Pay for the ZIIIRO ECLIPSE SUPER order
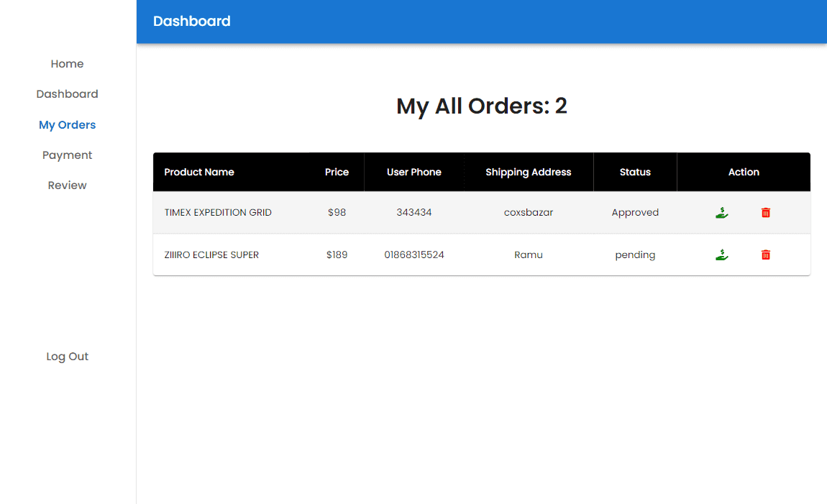The width and height of the screenshot is (827, 504). pos(722,255)
